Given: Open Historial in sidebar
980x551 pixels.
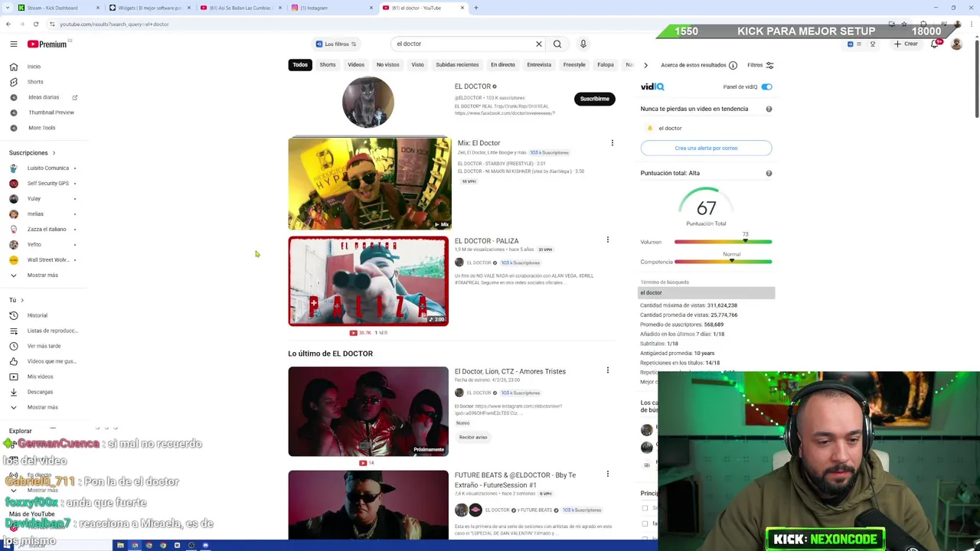Looking at the screenshot, I should [37, 315].
